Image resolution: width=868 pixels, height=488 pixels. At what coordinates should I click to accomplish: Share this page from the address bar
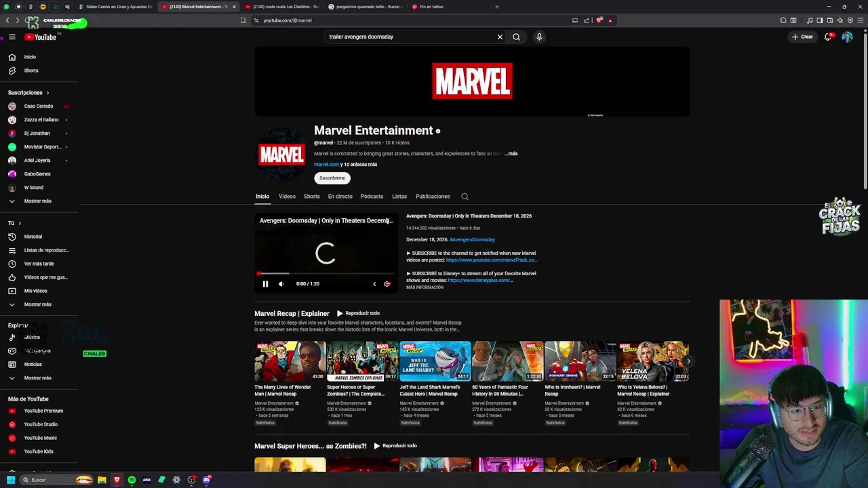click(x=587, y=20)
